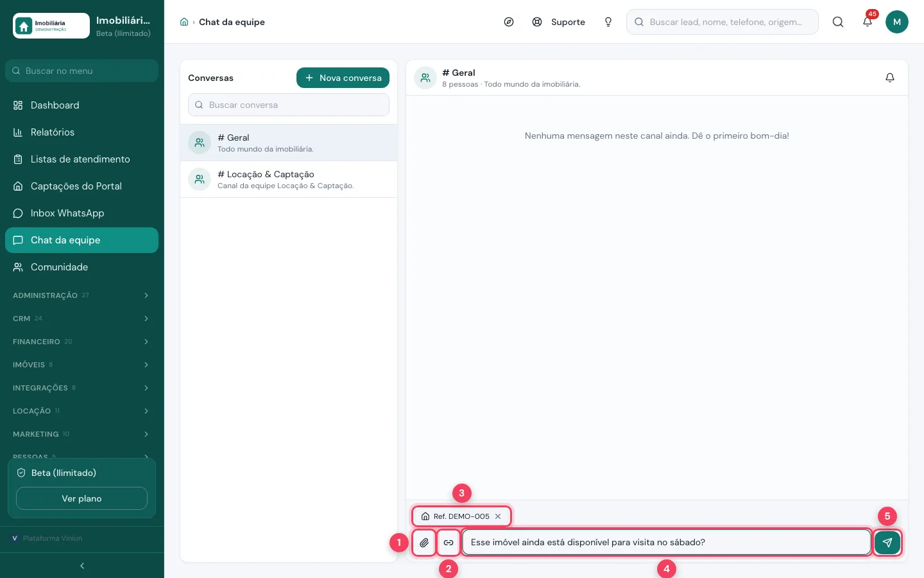Image resolution: width=924 pixels, height=578 pixels.
Task: Open Relatórios in sidebar
Action: pyautogui.click(x=81, y=132)
